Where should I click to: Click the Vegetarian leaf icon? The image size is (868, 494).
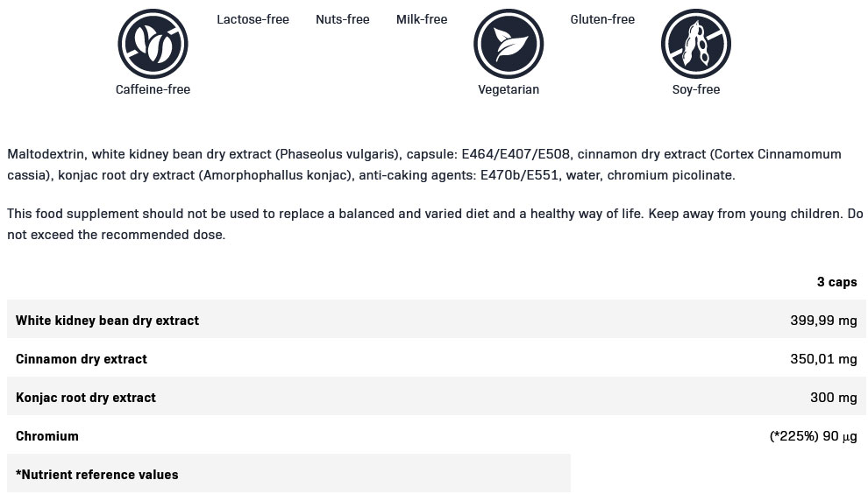(x=509, y=43)
